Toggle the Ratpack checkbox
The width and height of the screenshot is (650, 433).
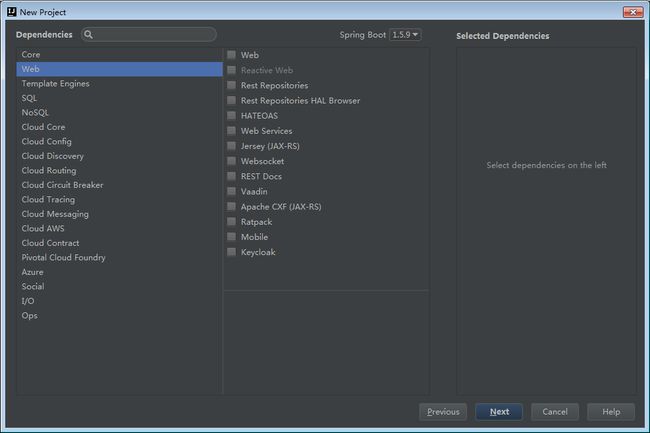232,222
